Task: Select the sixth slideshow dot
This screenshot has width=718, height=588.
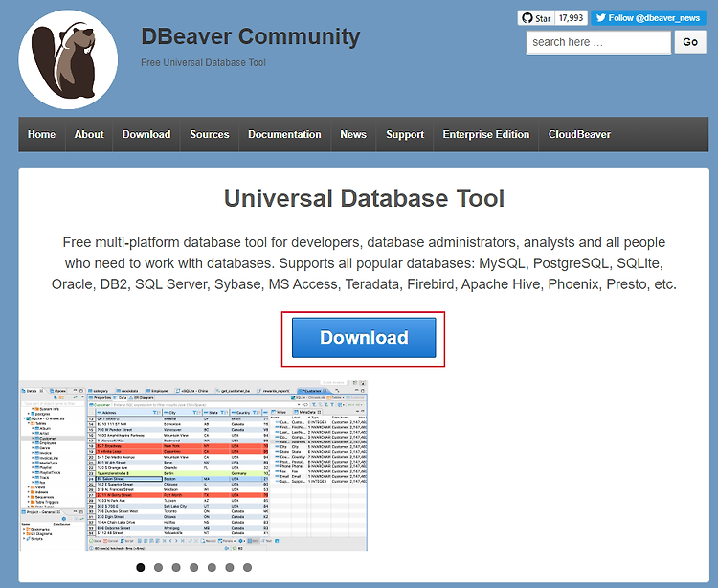Action: (x=230, y=567)
